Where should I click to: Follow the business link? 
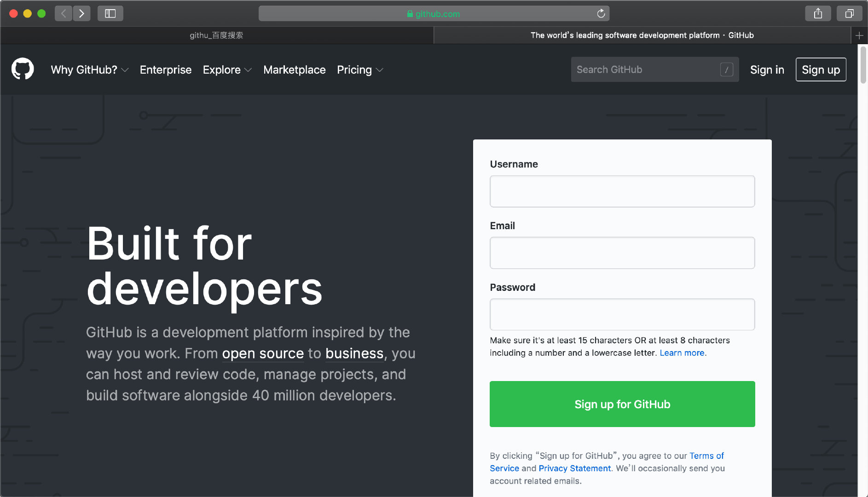(354, 353)
